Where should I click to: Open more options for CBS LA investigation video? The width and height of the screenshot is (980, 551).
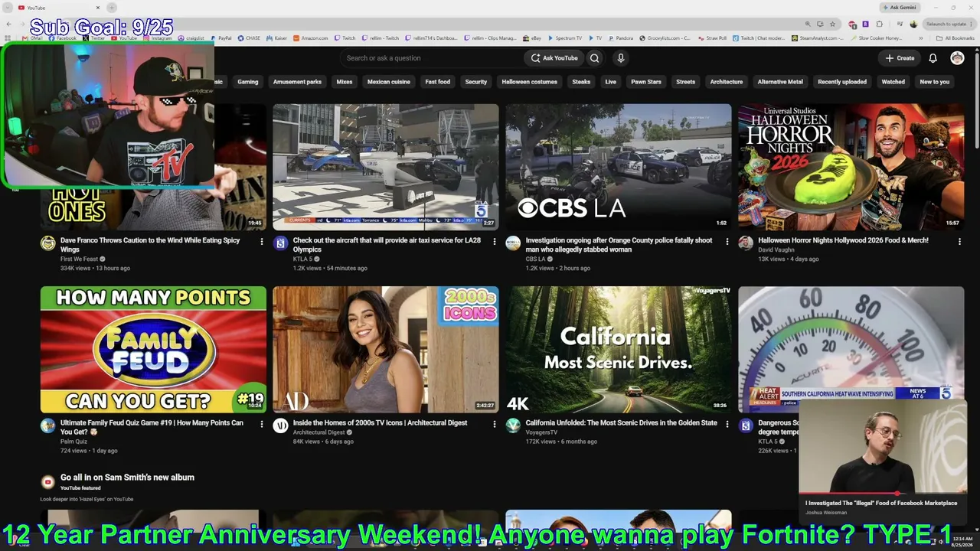[x=727, y=242]
